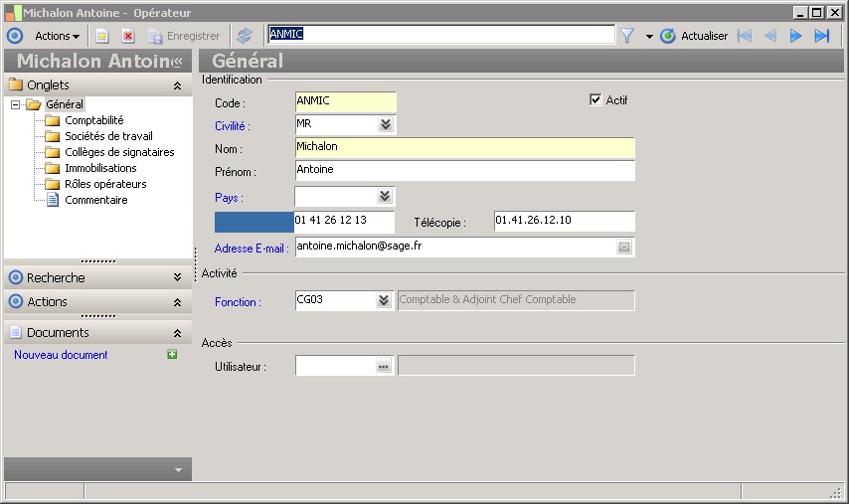Click the green plus add document icon
Image resolution: width=849 pixels, height=504 pixels.
[172, 355]
